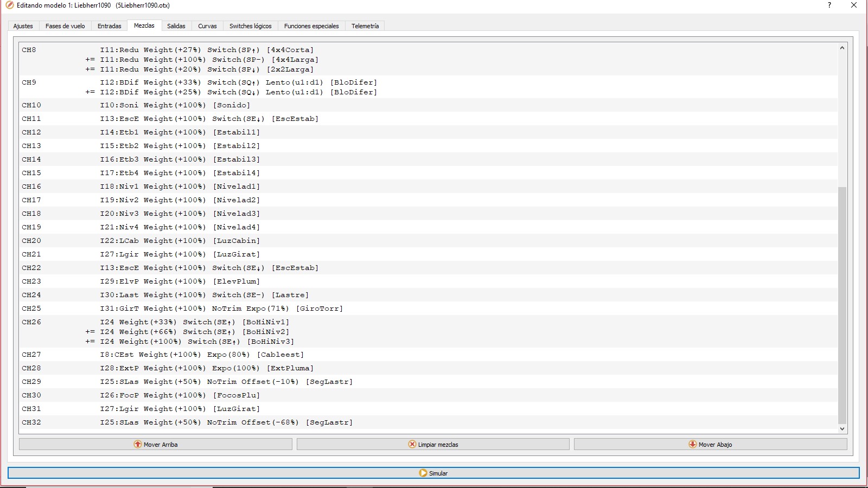Click the red up-arrow Mover Arriba icon

click(x=138, y=444)
